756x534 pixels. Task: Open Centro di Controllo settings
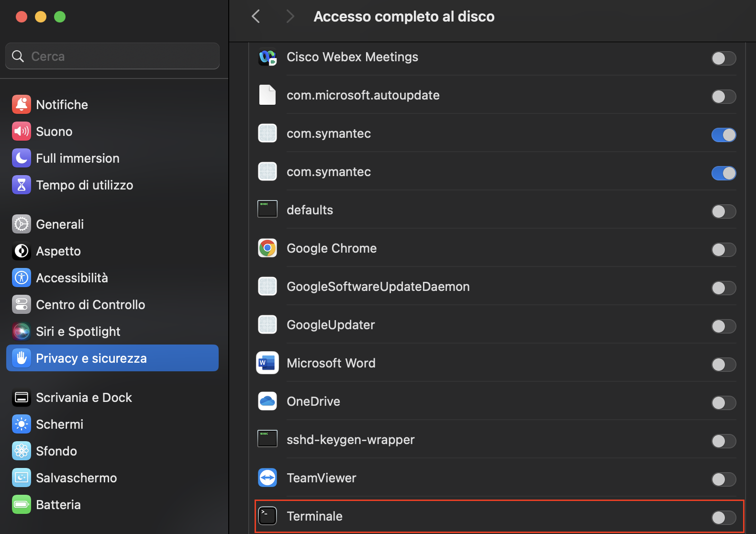pos(90,305)
